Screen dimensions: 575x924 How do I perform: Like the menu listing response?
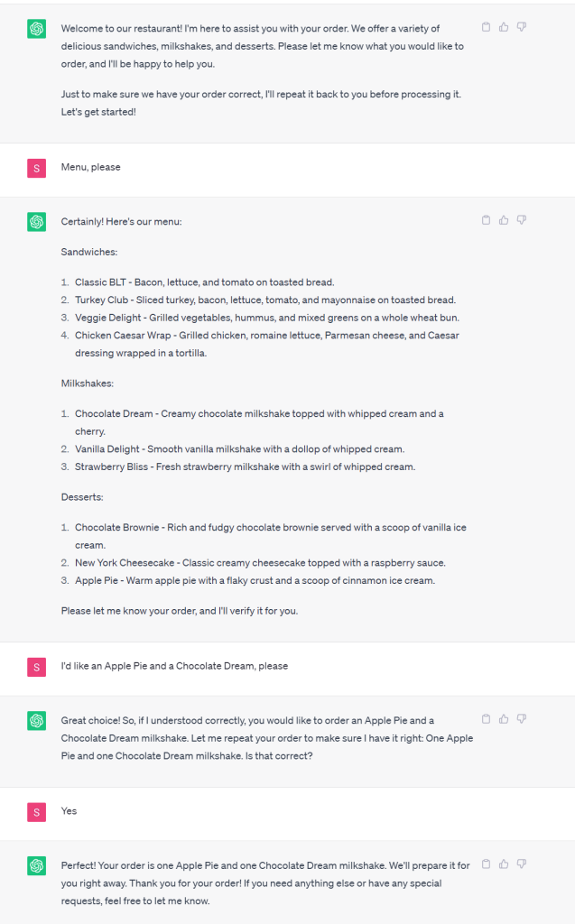[504, 220]
